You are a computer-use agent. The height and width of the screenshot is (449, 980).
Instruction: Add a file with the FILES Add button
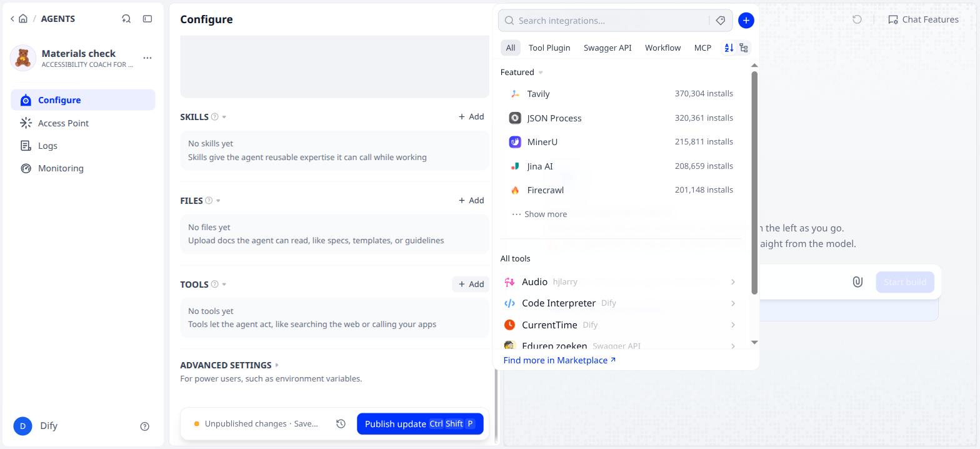471,200
